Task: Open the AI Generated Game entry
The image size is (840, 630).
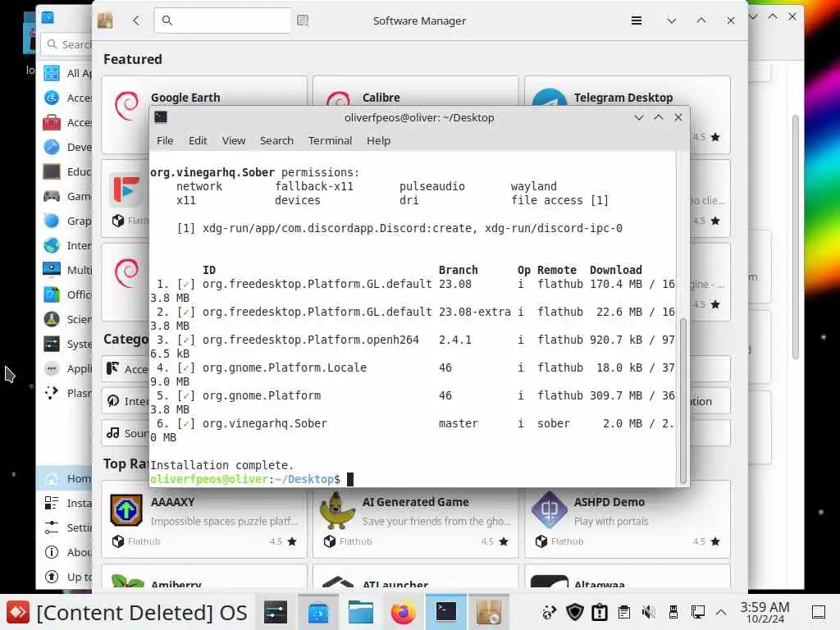Action: (x=416, y=521)
